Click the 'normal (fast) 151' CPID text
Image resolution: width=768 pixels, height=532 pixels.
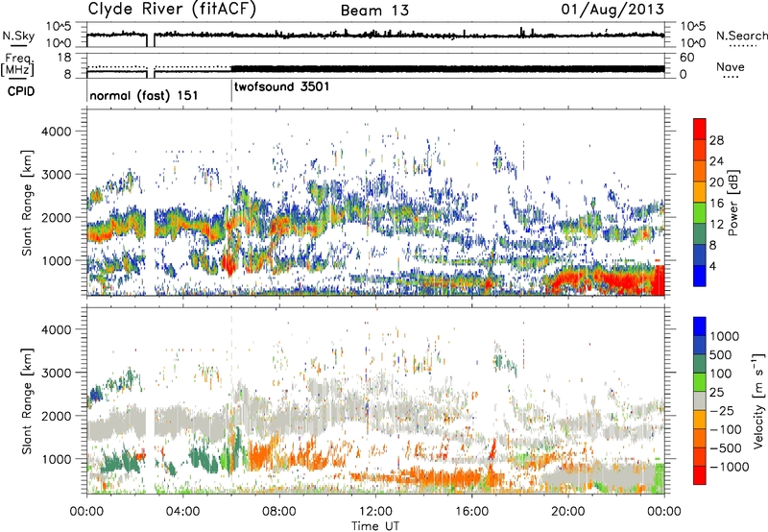tap(143, 95)
